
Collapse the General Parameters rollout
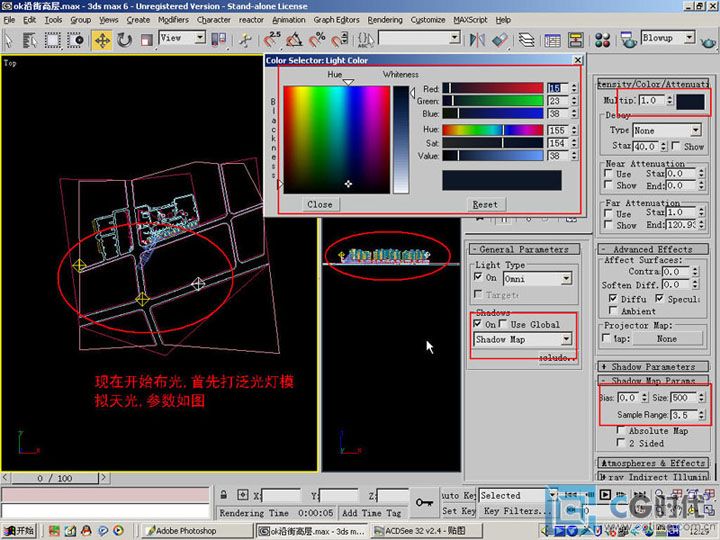click(524, 249)
